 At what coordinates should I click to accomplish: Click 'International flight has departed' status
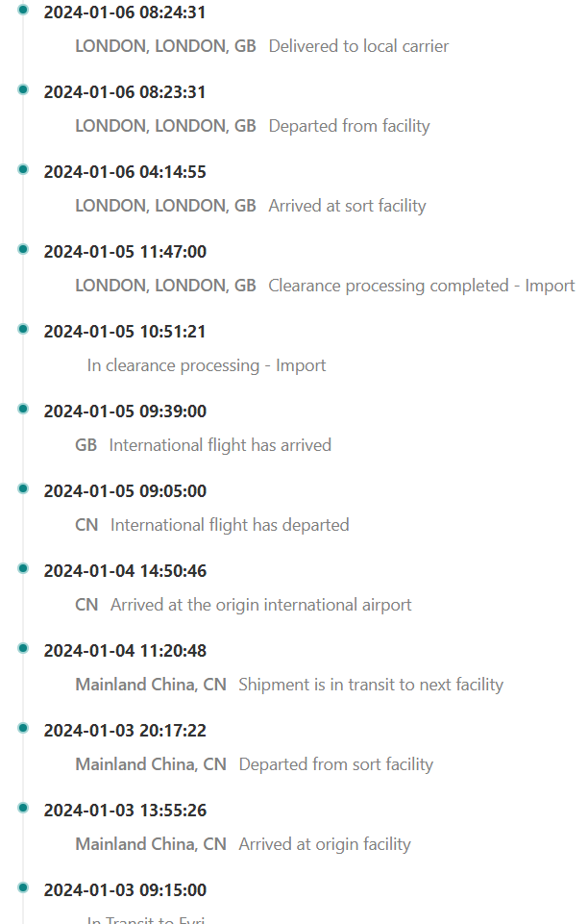(x=230, y=525)
